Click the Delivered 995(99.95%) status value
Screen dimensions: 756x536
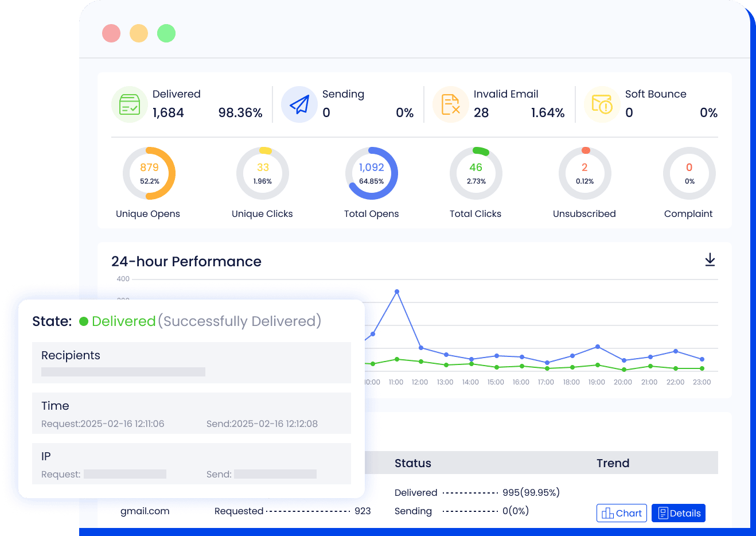coord(531,492)
